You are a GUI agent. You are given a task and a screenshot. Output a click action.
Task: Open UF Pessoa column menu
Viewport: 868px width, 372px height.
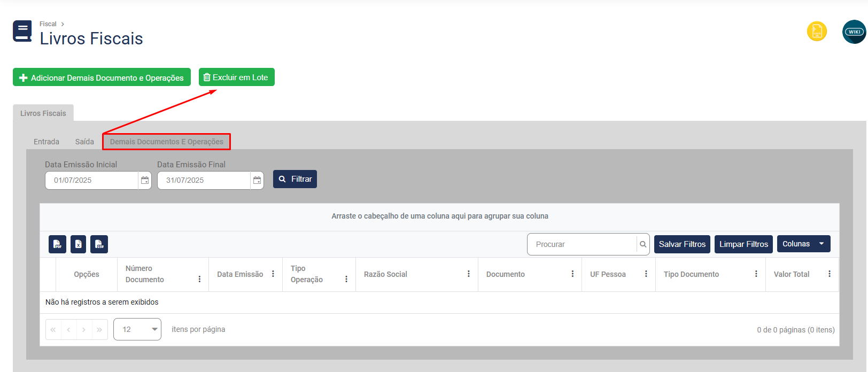(646, 274)
